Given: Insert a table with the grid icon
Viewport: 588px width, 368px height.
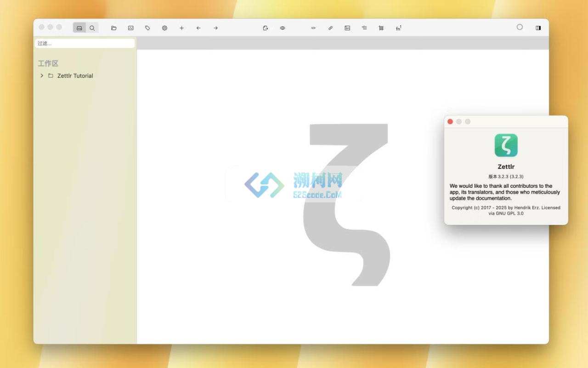Looking at the screenshot, I should pyautogui.click(x=381, y=28).
